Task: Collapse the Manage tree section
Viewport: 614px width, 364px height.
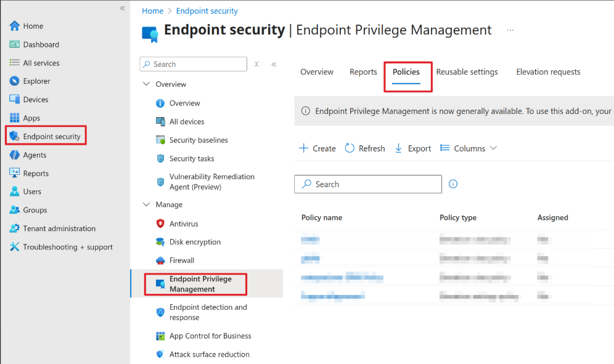Action: 146,204
